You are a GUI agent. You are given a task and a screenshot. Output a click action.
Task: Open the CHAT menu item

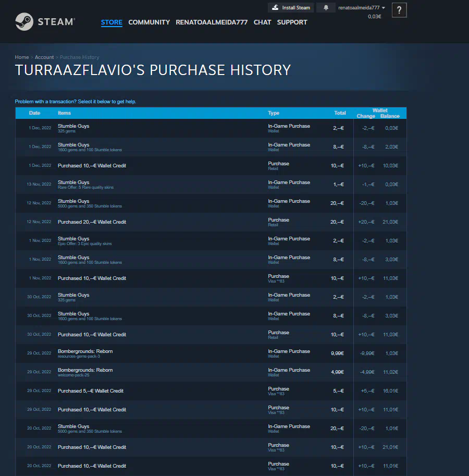point(262,22)
